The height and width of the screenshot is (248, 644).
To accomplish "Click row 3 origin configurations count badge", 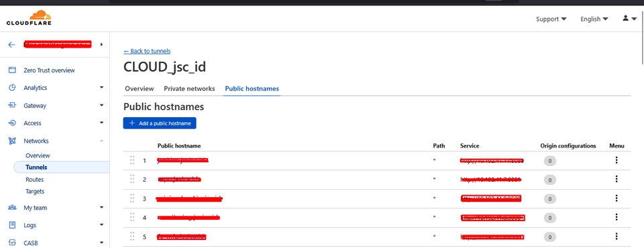I will 550,199.
